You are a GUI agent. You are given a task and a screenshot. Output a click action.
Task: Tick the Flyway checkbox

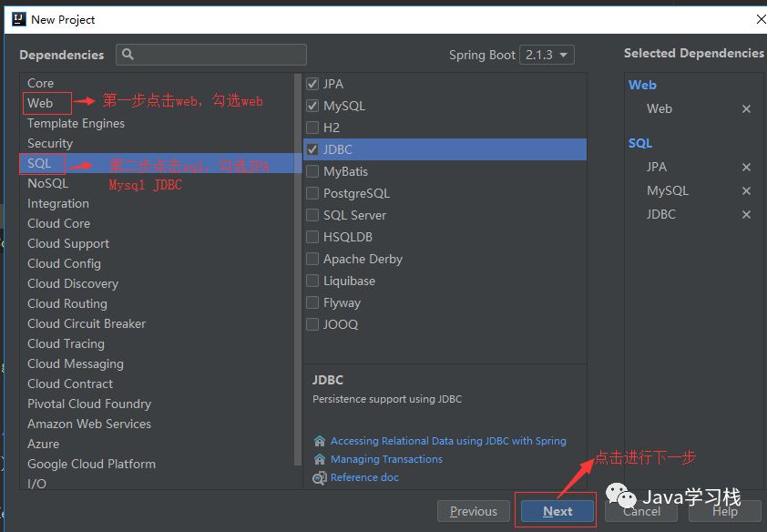pos(312,302)
